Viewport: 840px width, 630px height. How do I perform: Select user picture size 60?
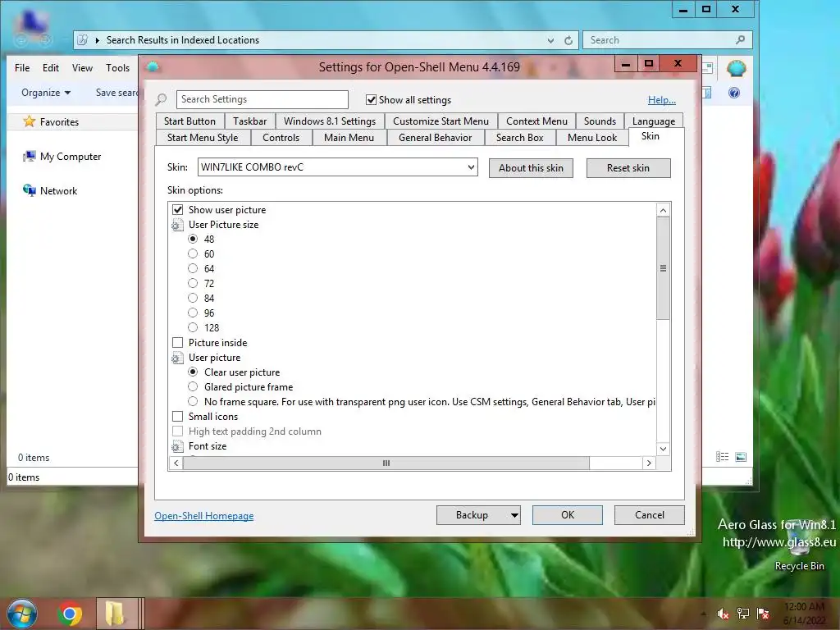click(193, 254)
